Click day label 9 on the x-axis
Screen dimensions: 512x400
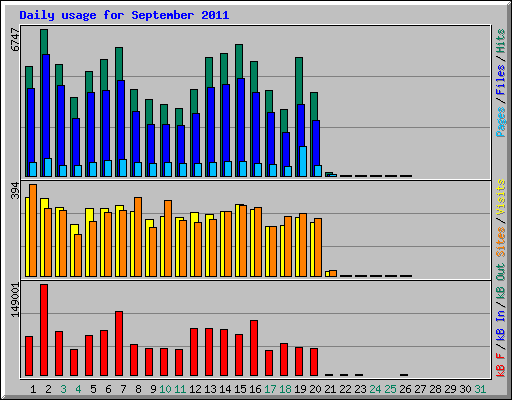pyautogui.click(x=153, y=389)
